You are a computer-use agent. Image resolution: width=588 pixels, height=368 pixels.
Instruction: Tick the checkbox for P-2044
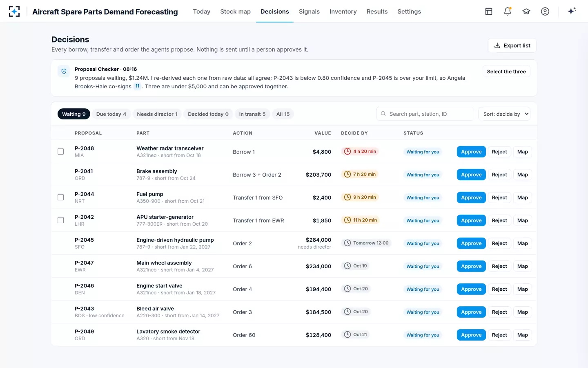tap(61, 197)
